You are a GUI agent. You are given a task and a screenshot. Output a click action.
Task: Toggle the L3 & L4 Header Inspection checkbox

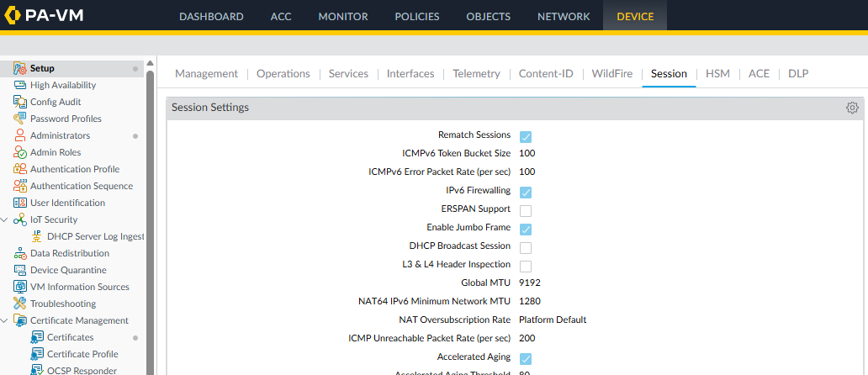(x=526, y=266)
